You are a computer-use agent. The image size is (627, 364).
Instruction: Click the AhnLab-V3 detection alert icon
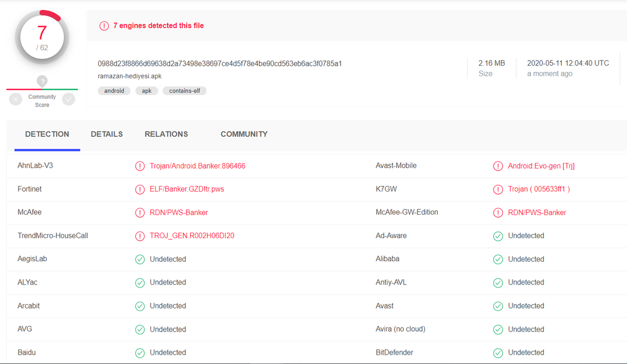click(x=140, y=166)
